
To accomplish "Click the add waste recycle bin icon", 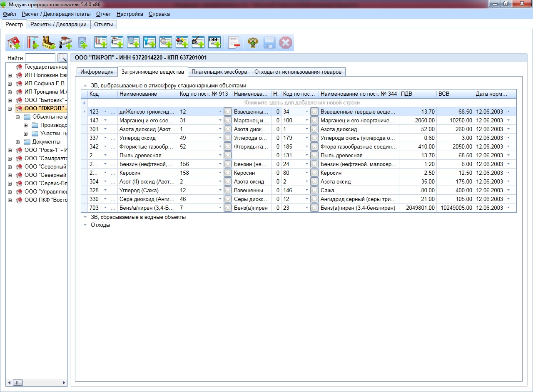I will pos(83,42).
